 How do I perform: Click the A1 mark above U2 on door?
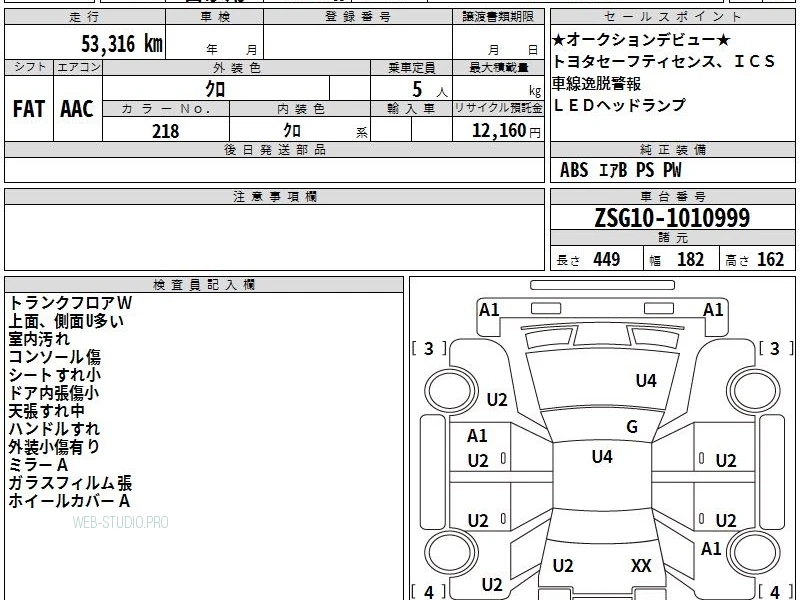click(x=477, y=436)
